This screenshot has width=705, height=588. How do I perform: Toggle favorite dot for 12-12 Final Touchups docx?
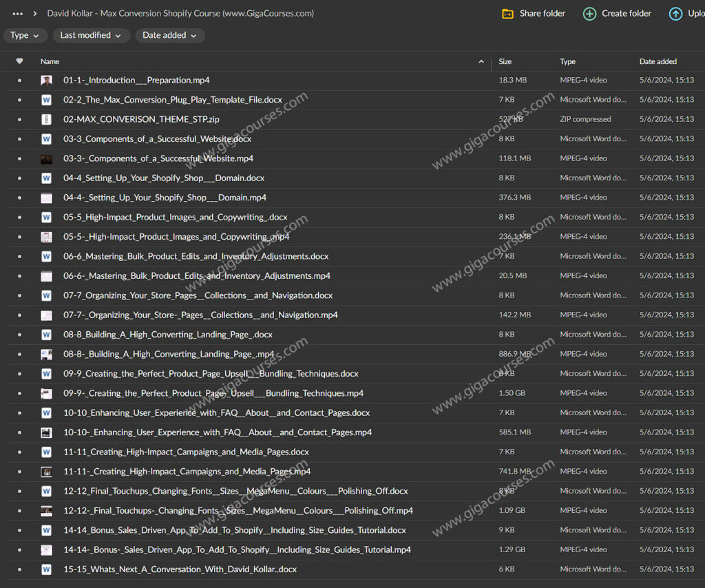pyautogui.click(x=19, y=492)
